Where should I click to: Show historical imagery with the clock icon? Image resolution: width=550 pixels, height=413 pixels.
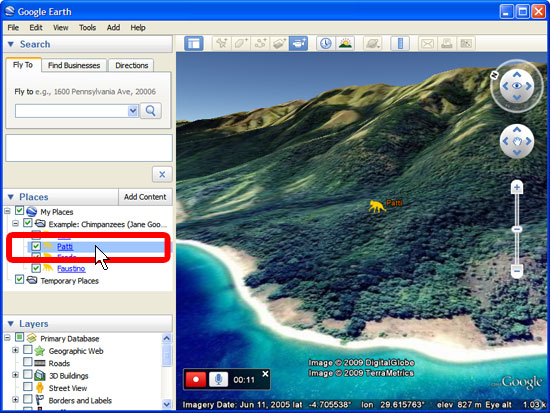pyautogui.click(x=326, y=44)
